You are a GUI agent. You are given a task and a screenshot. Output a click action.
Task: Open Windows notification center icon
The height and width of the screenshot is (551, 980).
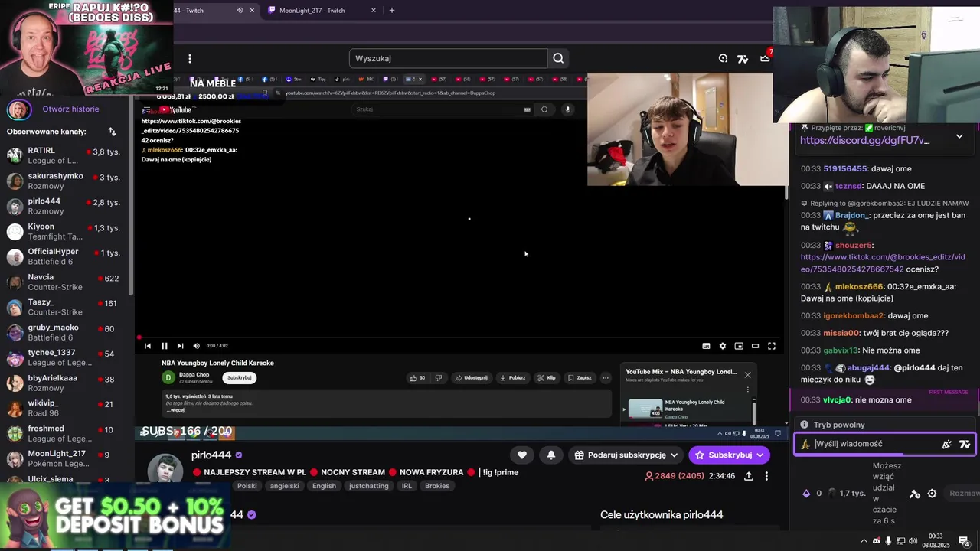click(x=964, y=541)
